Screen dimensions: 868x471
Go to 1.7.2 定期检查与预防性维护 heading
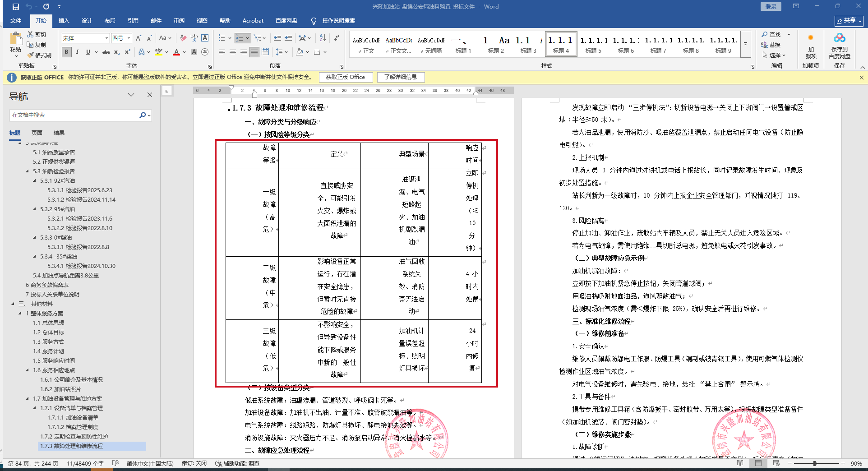pos(74,437)
